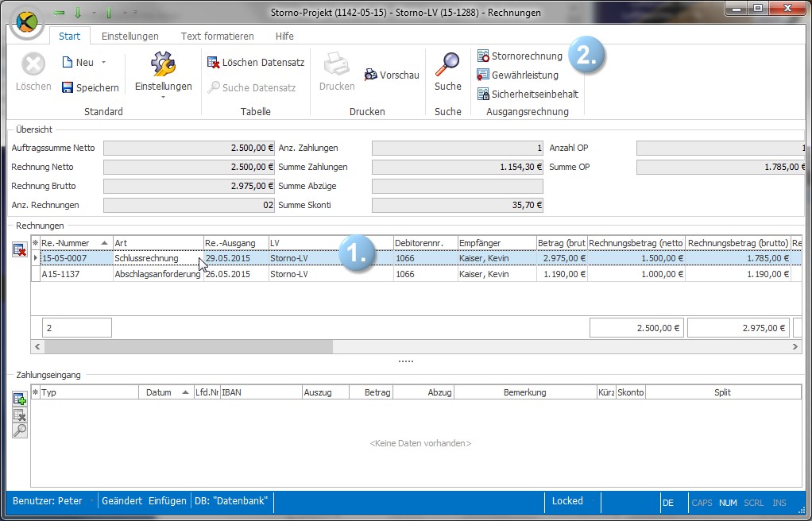
Task: Open the Hilfe tab
Action: pos(284,37)
